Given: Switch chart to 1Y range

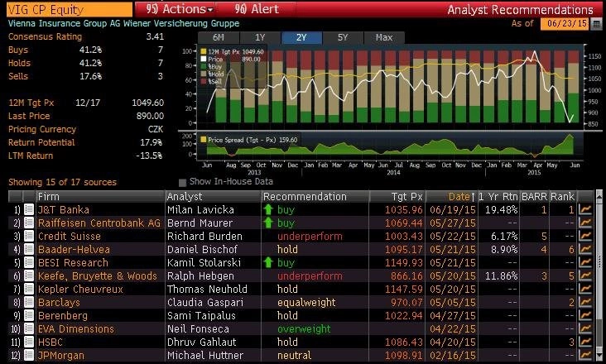Looking at the screenshot, I should (260, 37).
